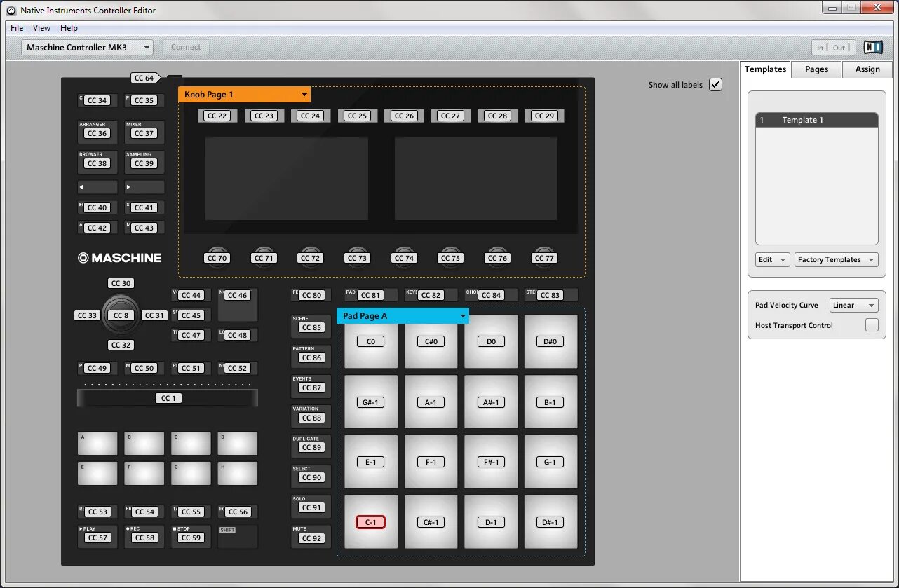Toggle the Mute button CC 92
The width and height of the screenshot is (899, 588).
point(311,536)
